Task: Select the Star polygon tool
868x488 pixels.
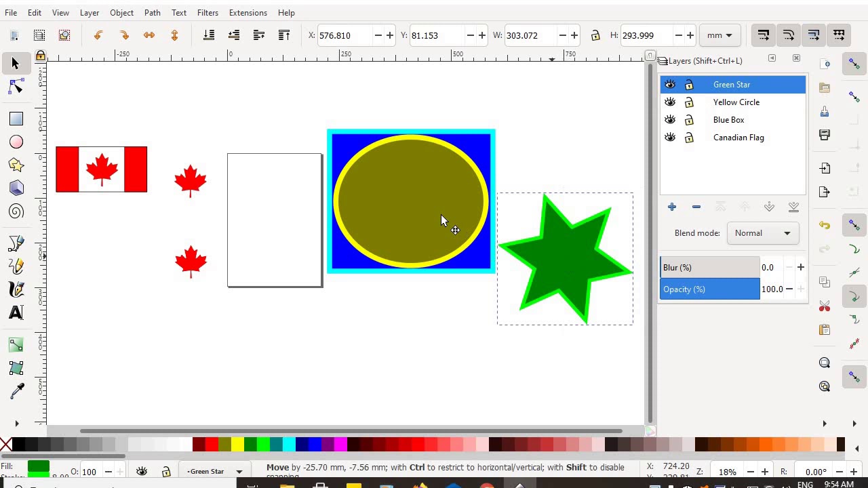Action: coord(16,165)
